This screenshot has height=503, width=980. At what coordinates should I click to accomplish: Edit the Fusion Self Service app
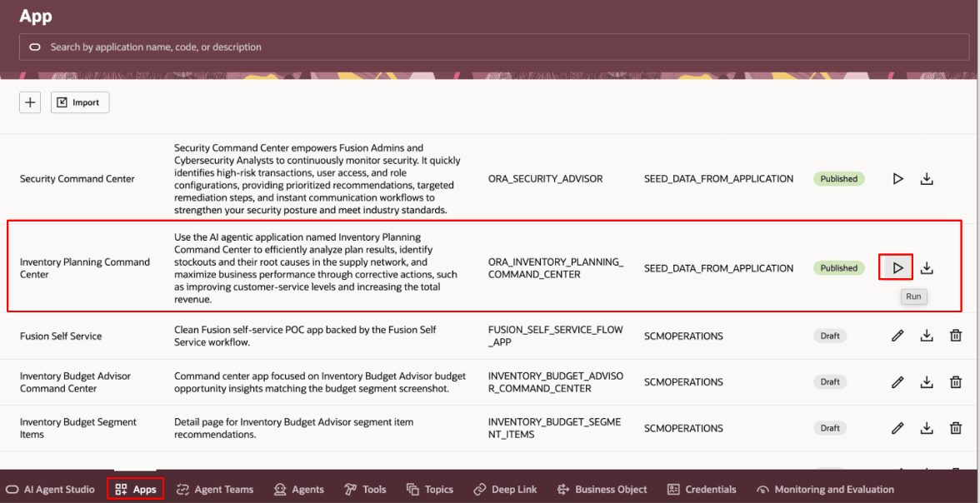click(897, 336)
